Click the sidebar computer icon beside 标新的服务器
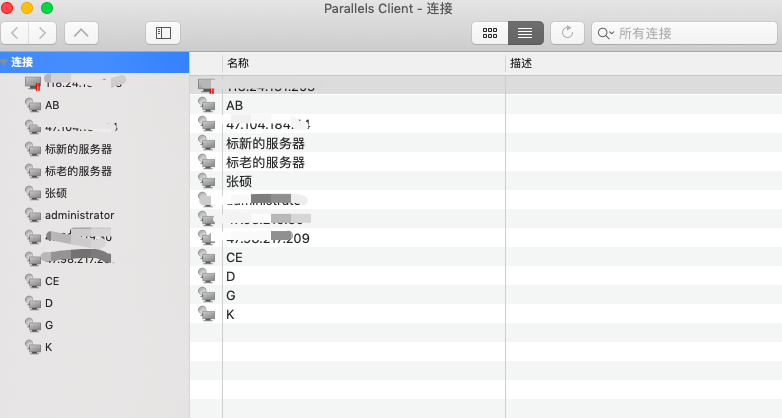782x418 pixels. tap(33, 149)
